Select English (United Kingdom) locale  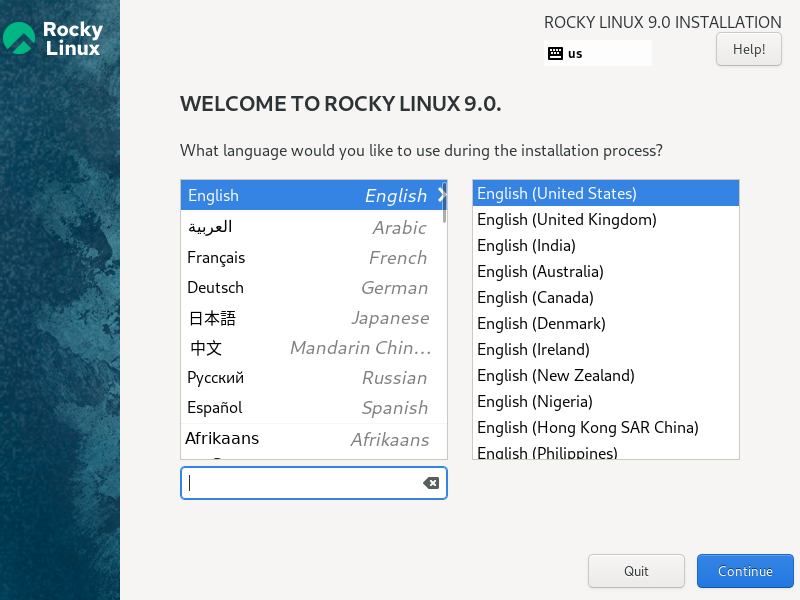pos(606,219)
